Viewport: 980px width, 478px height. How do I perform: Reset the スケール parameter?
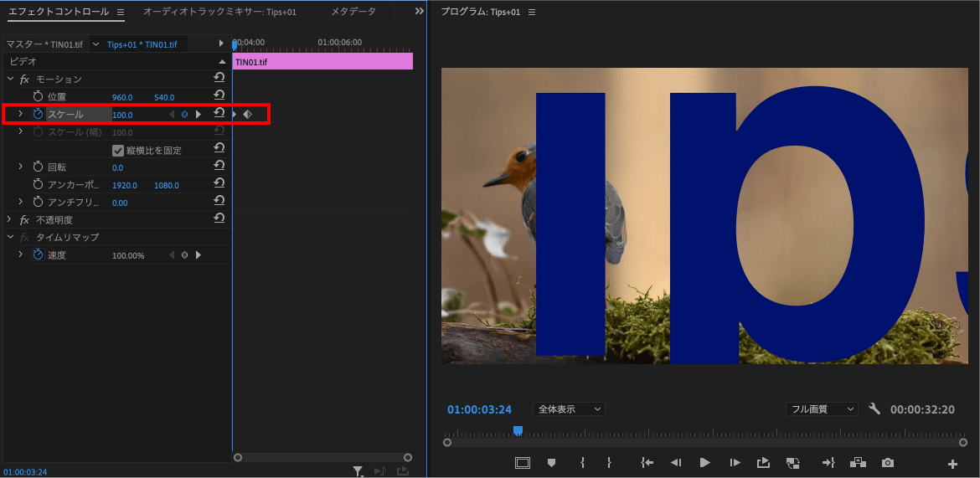coord(219,114)
